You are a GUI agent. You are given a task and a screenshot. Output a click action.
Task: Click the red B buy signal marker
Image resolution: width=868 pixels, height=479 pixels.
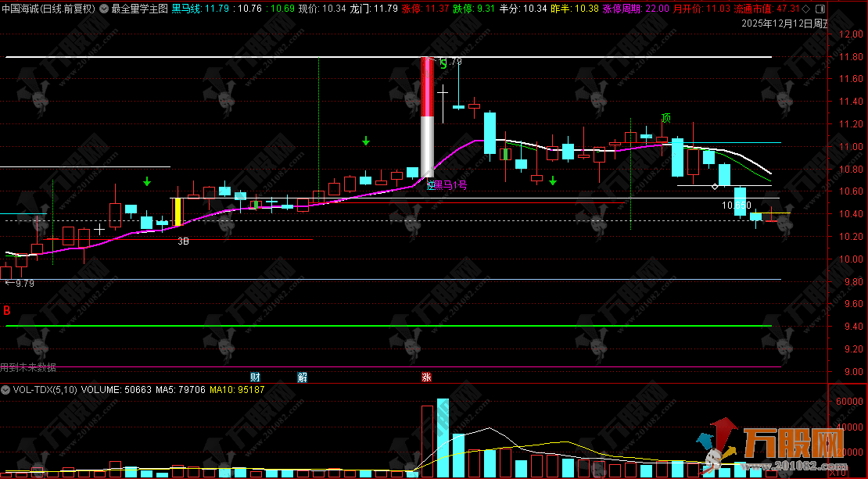(x=6, y=310)
